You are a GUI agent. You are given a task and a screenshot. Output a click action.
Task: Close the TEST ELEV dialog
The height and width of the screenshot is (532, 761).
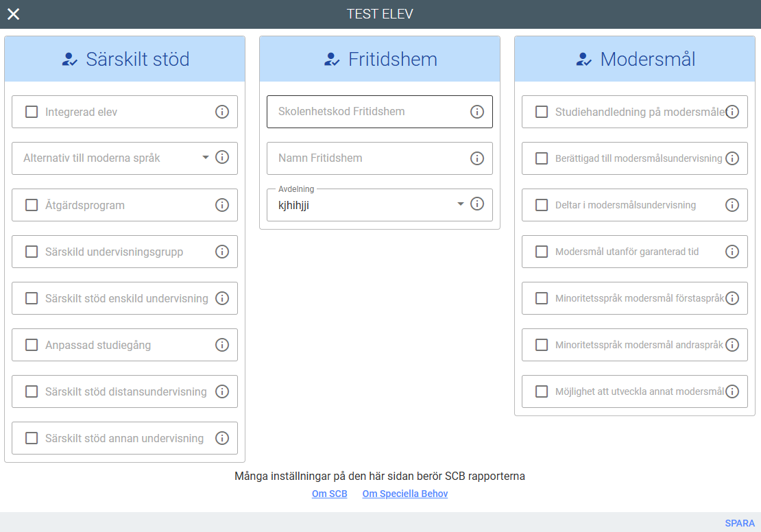(x=14, y=14)
